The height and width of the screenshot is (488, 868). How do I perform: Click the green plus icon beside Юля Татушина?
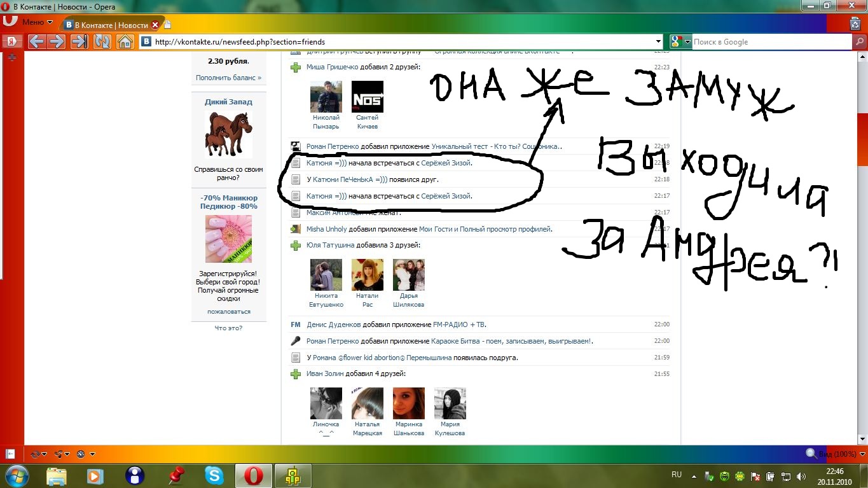click(x=296, y=246)
